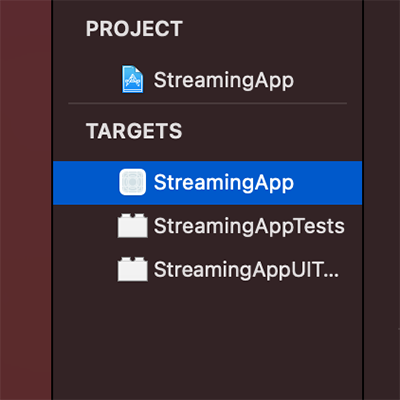The image size is (400, 400).
Task: Click the left border of the targets sidebar
Action: point(52,200)
